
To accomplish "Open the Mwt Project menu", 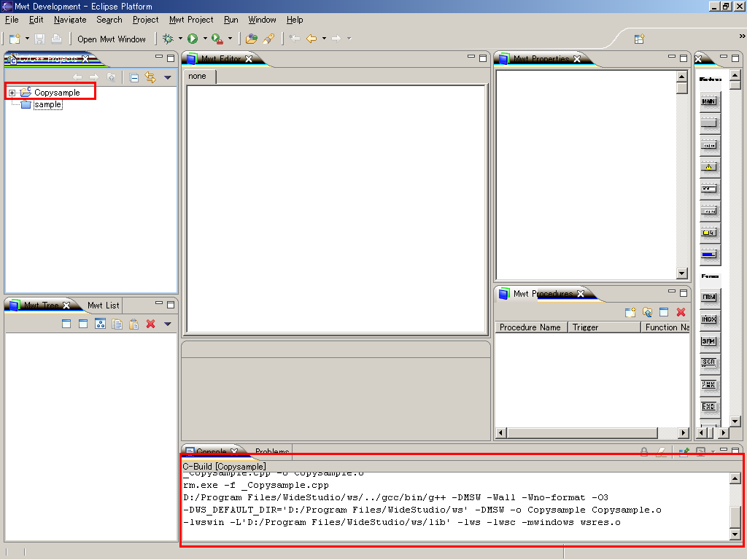I will (x=191, y=20).
